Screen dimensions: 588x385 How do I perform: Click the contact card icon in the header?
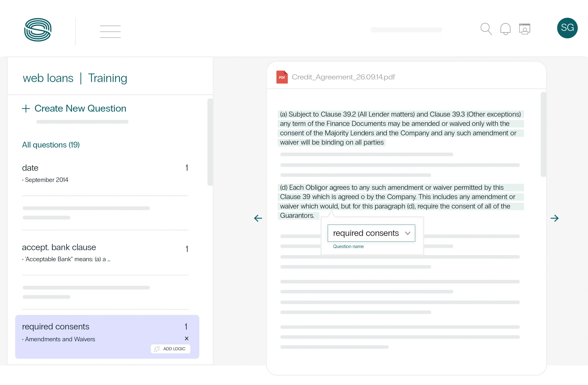point(525,29)
